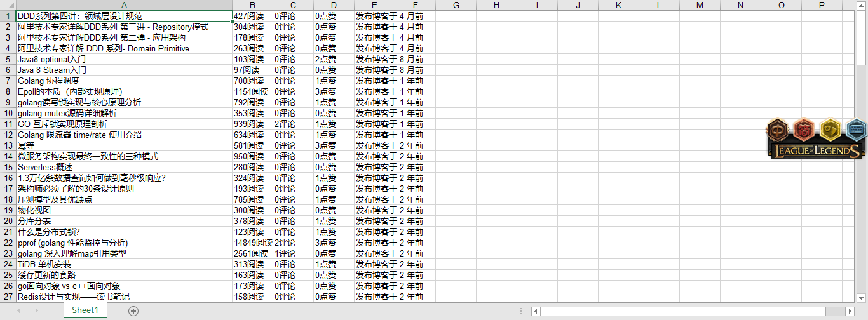Viewport: 868px width, 320px height.
Task: Click the next sheet navigation arrow
Action: coord(36,310)
